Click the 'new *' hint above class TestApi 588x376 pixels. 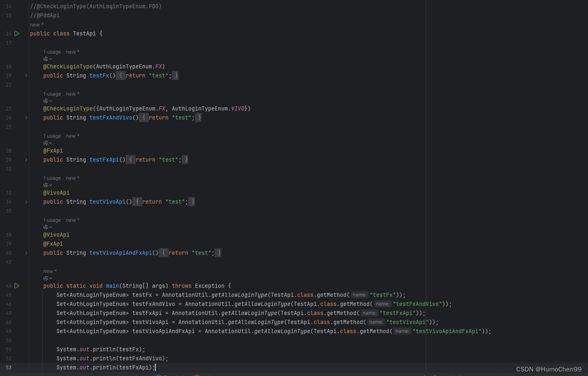37,25
